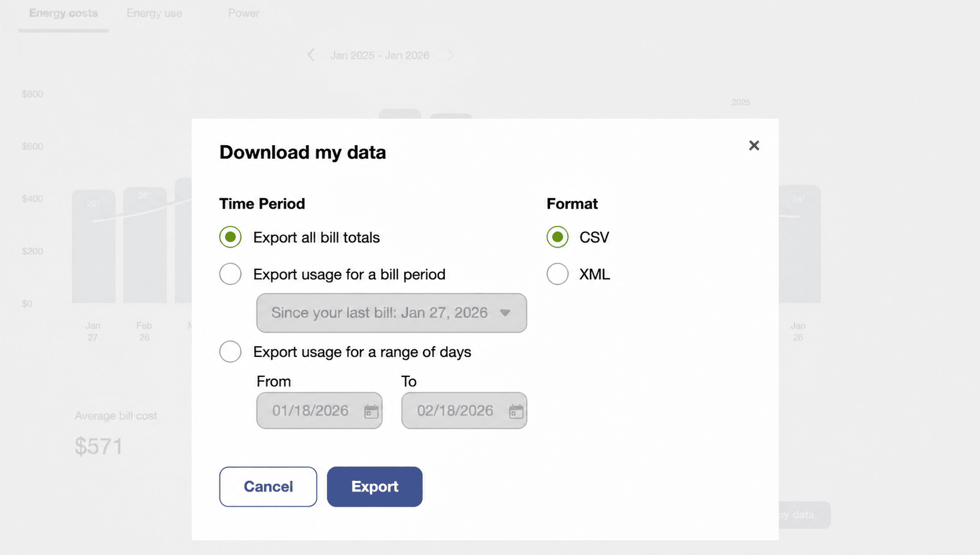Go to previous date range chevron

(311, 55)
